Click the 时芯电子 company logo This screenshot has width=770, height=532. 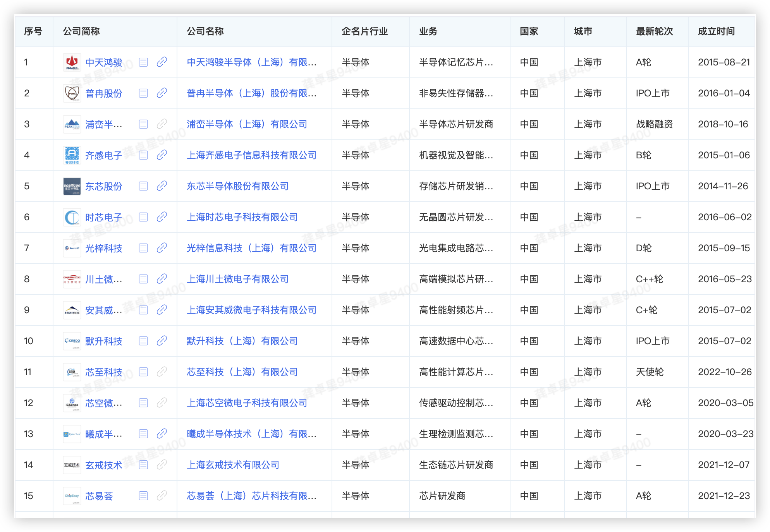(x=72, y=217)
